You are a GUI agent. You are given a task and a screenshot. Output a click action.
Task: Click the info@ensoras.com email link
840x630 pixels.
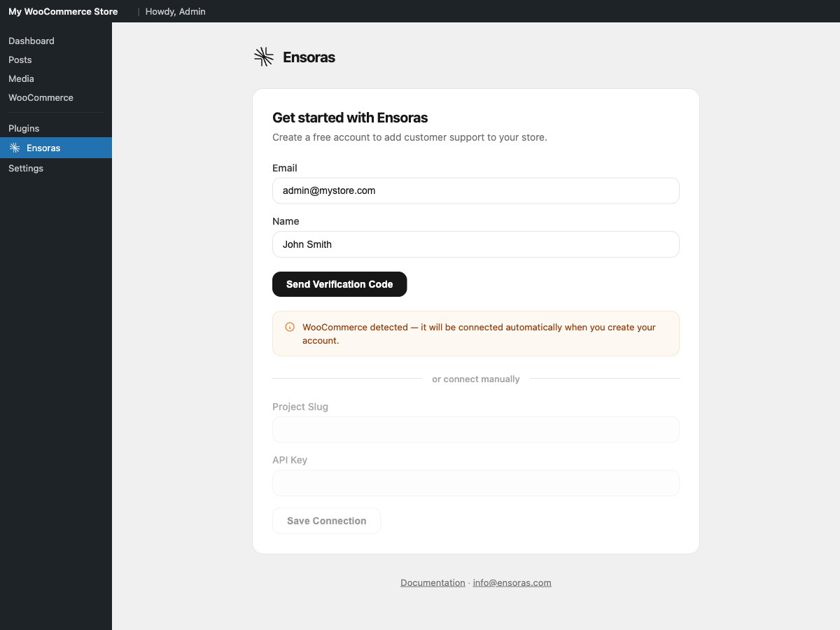(x=512, y=582)
